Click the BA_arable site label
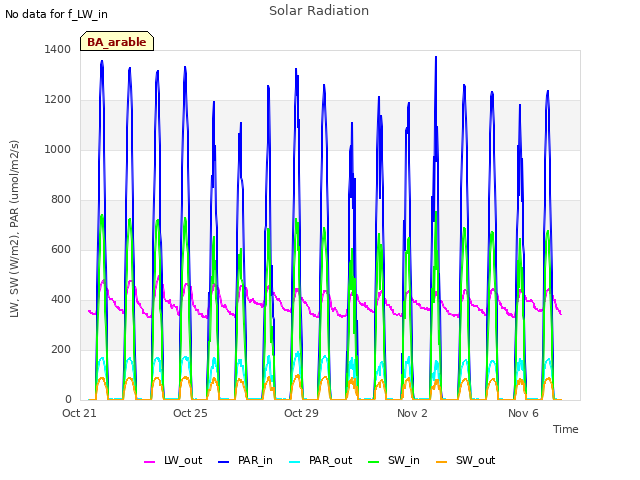 click(x=117, y=42)
